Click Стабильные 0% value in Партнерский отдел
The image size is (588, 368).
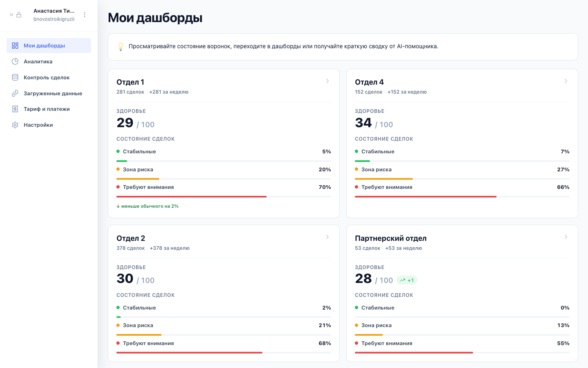point(565,308)
